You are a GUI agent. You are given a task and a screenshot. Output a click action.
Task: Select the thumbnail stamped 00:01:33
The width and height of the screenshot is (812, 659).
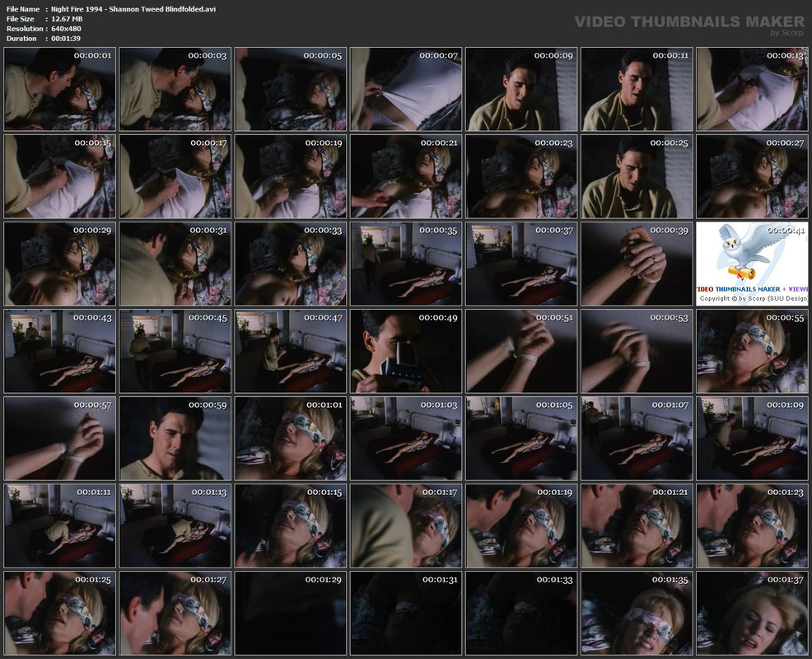(x=521, y=614)
